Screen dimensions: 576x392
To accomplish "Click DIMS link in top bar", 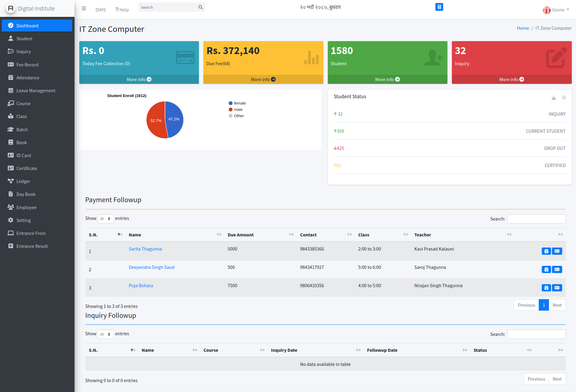I will pyautogui.click(x=101, y=10).
